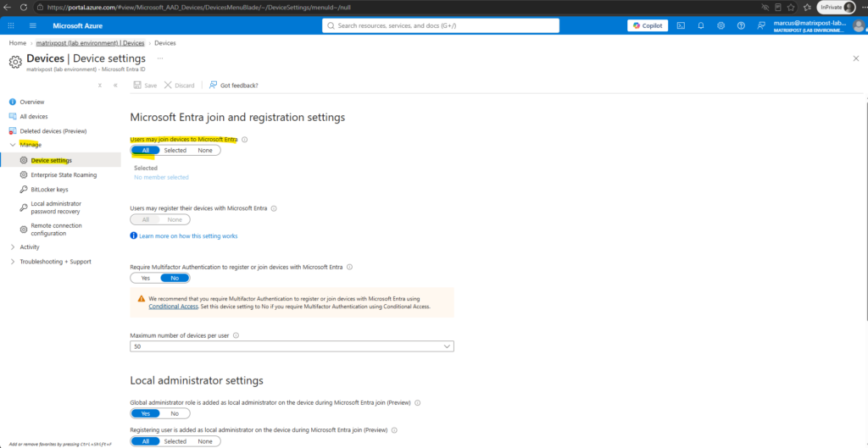Open the Cloud Shell icon in top bar
868x448 pixels.
682,25
